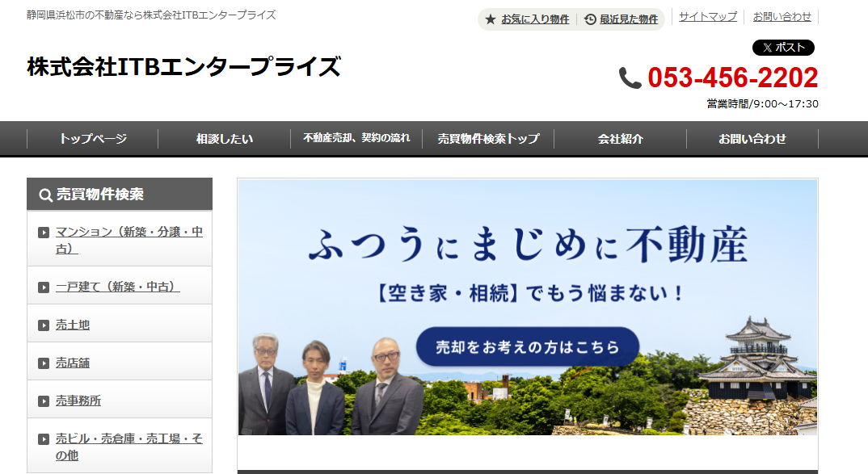Screen dimensions: 868x474
Task: Open the 売買物件検索トップ page
Action: [487, 138]
